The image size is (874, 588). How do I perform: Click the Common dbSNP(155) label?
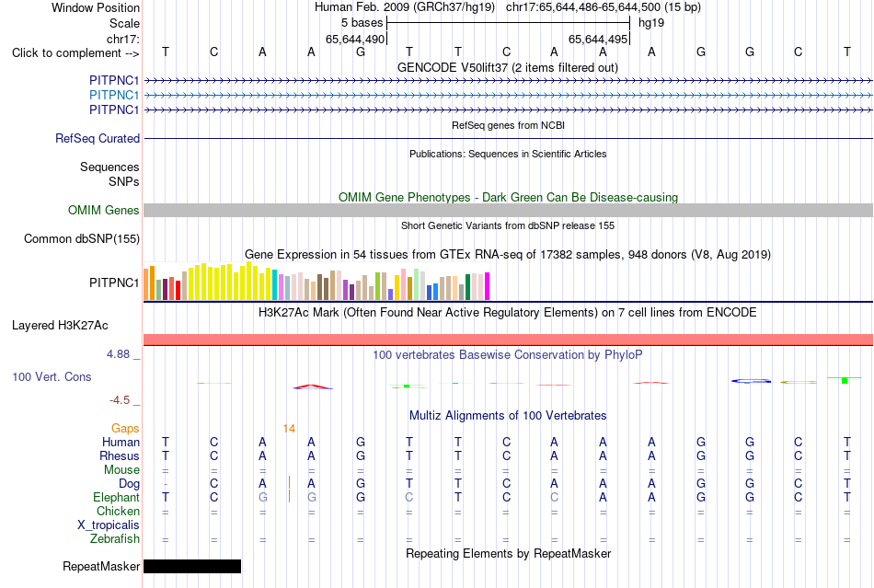(x=81, y=238)
